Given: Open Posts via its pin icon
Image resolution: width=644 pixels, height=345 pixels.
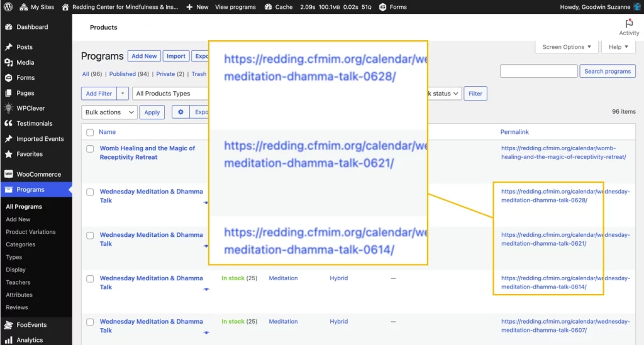Looking at the screenshot, I should 9,47.
